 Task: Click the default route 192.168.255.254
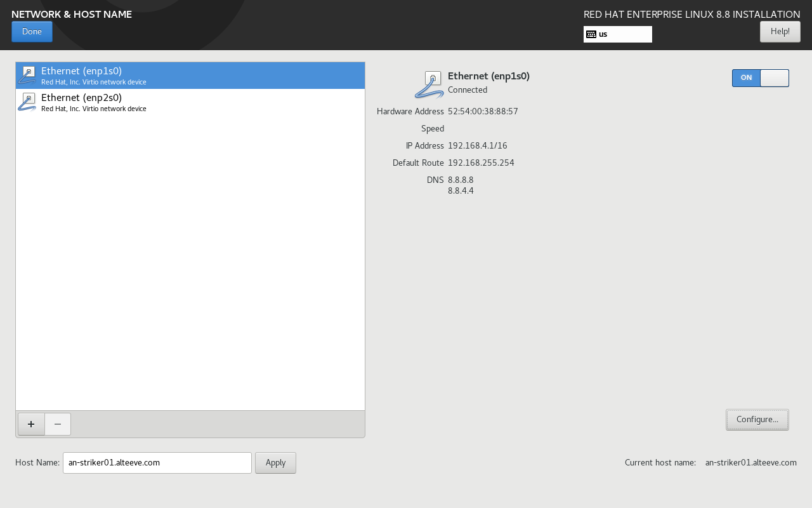(x=481, y=163)
